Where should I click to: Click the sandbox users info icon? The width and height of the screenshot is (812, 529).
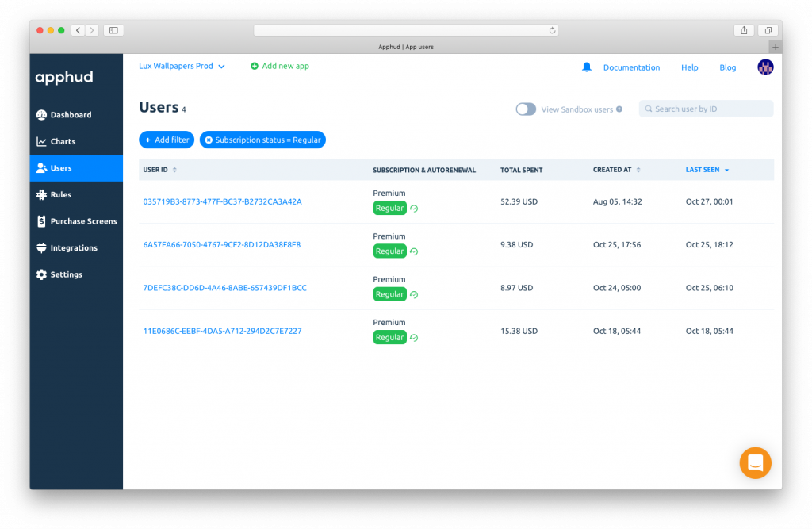click(619, 109)
